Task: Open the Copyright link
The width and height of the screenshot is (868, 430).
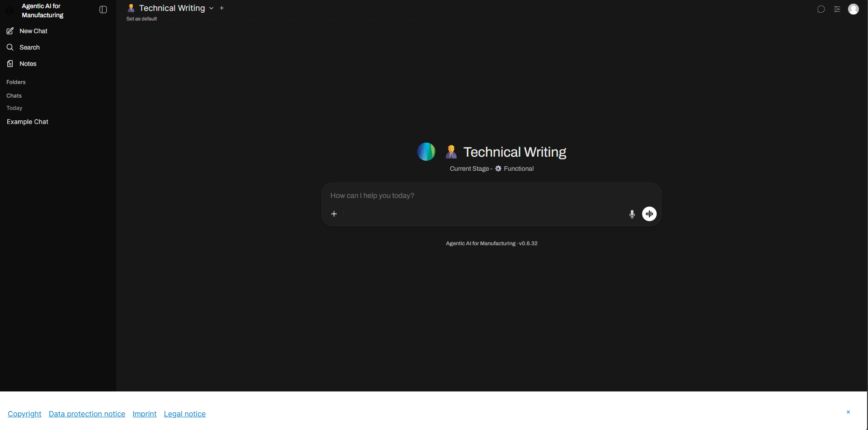Action: (x=25, y=414)
